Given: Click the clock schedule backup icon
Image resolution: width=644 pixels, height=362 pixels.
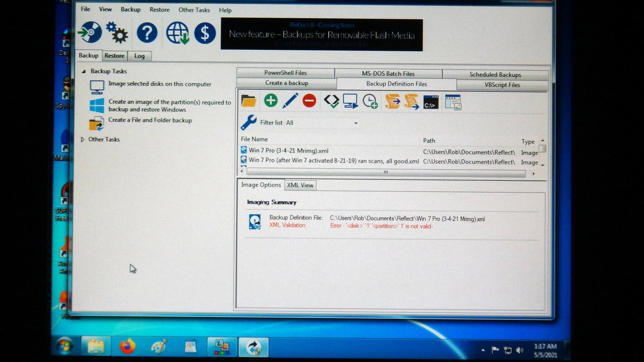Looking at the screenshot, I should (x=370, y=101).
